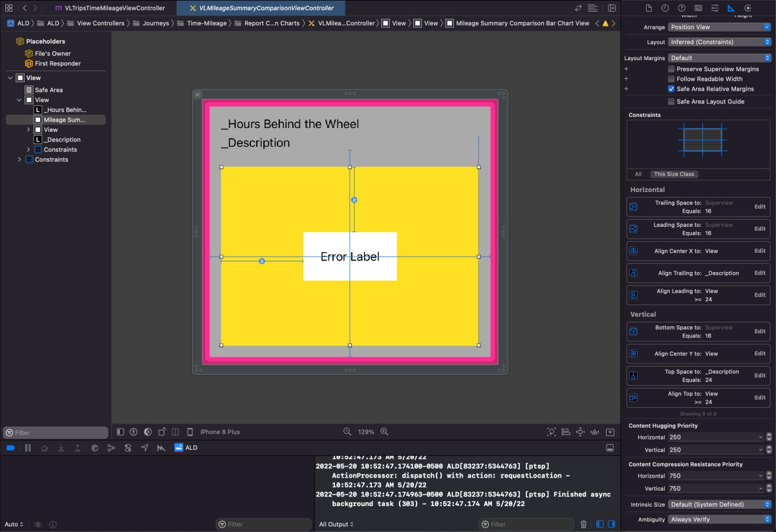Click the Update Frames button

tap(552, 432)
